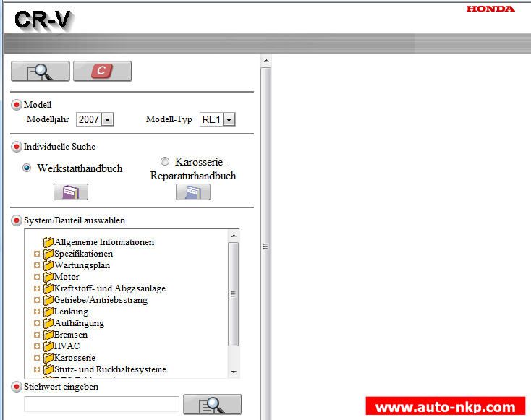Expand the Wartungsplan tree node

pos(37,265)
